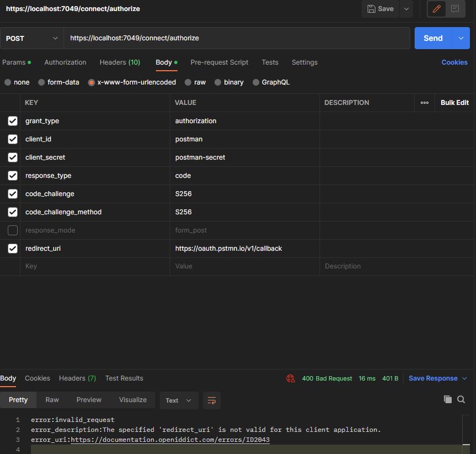The width and height of the screenshot is (476, 454).
Task: Switch to Visualize response view
Action: tap(133, 400)
